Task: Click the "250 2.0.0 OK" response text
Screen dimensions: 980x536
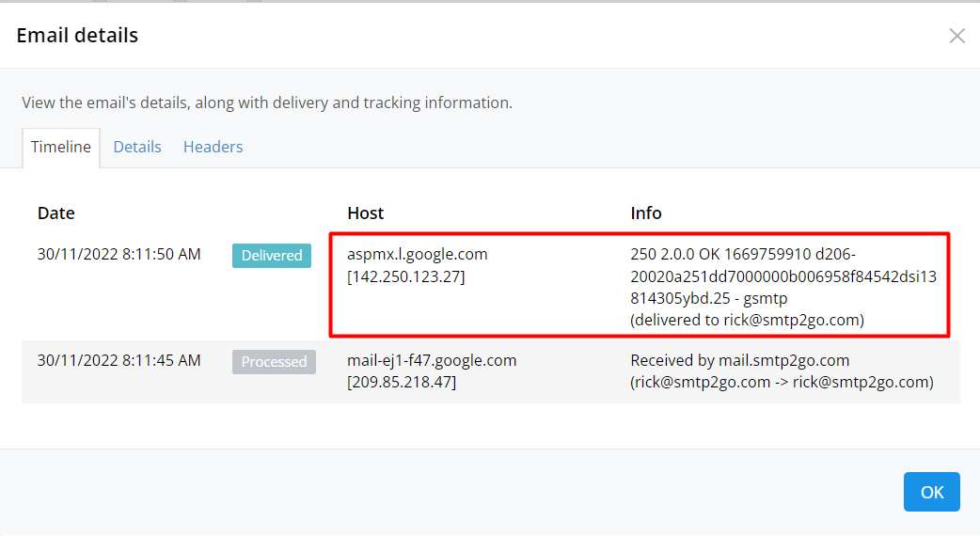Action: tap(675, 255)
